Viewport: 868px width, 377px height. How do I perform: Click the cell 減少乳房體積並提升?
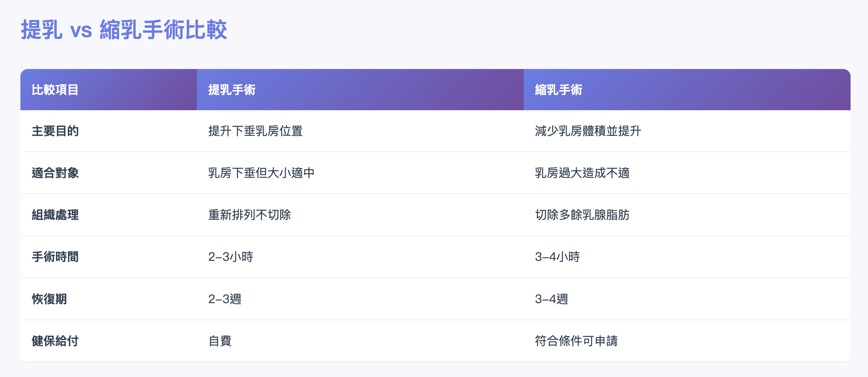pyautogui.click(x=588, y=131)
